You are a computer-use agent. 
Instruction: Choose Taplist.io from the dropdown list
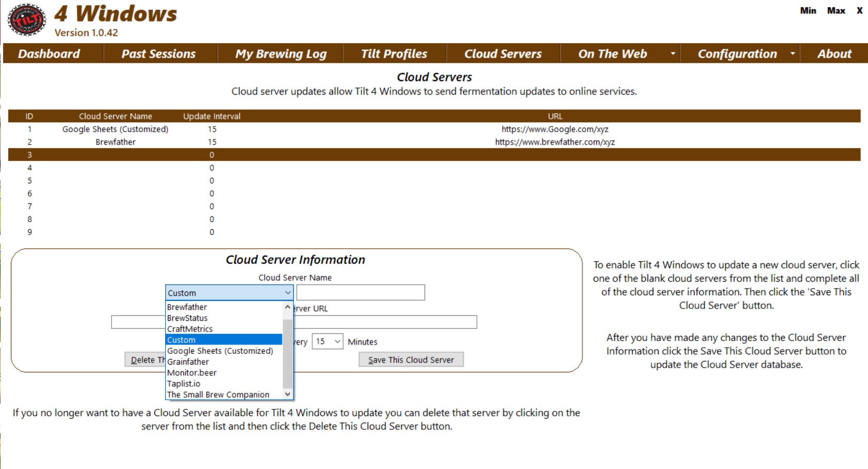point(224,383)
